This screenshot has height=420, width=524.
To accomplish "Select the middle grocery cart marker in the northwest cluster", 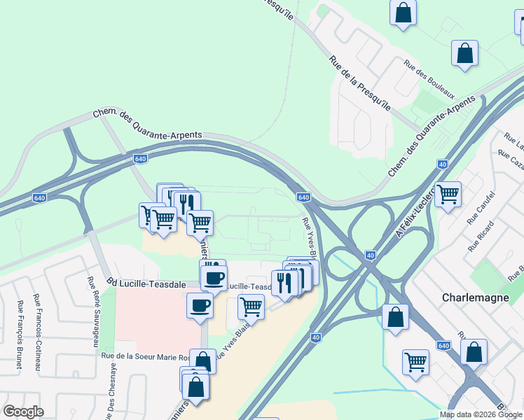I will click(x=164, y=221).
